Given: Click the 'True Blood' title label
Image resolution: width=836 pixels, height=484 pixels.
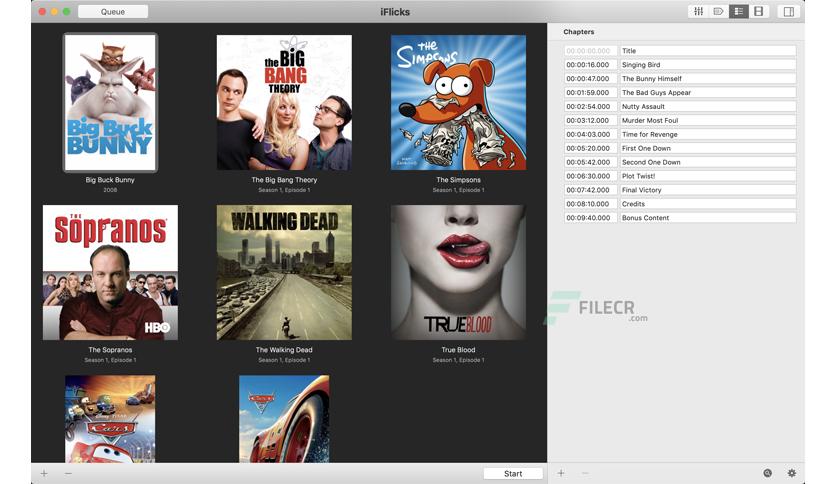Looking at the screenshot, I should 459,350.
